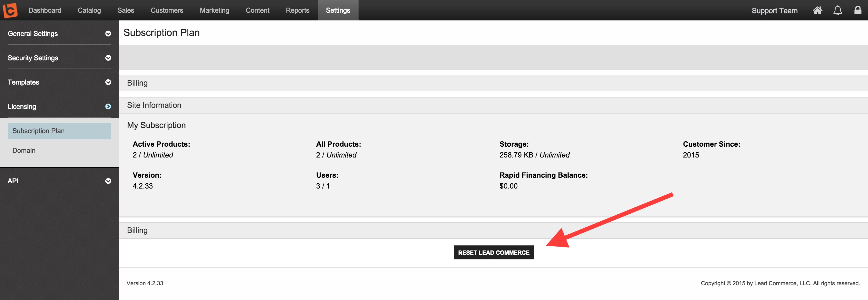Click All Products value 2 / Unlimited
The height and width of the screenshot is (300, 868).
point(336,155)
